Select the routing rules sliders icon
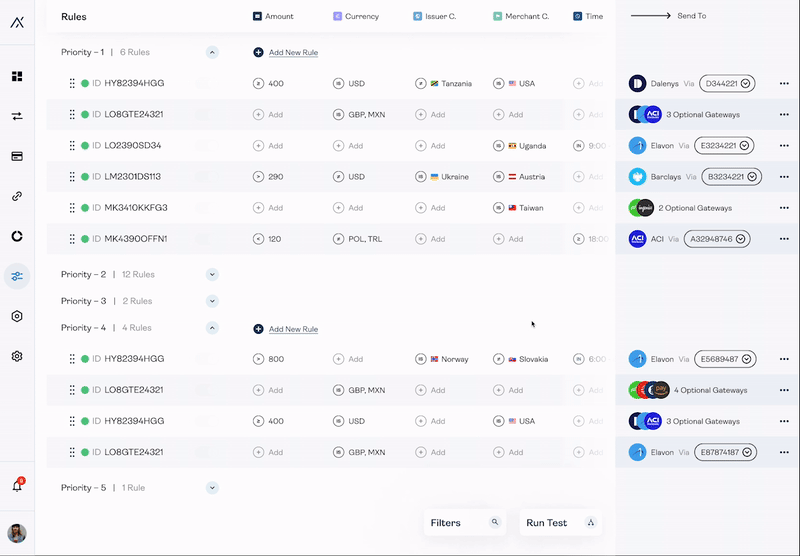Image resolution: width=800 pixels, height=556 pixels. [x=17, y=276]
